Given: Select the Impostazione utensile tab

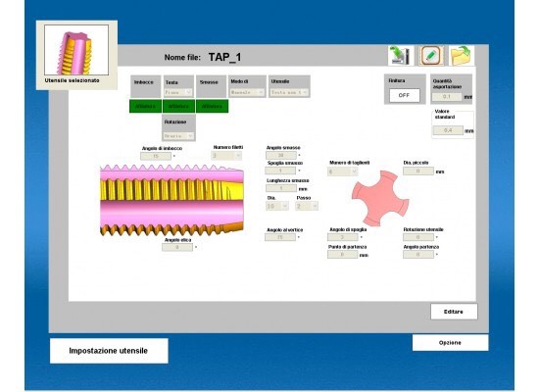Looking at the screenshot, I should pyautogui.click(x=109, y=351).
